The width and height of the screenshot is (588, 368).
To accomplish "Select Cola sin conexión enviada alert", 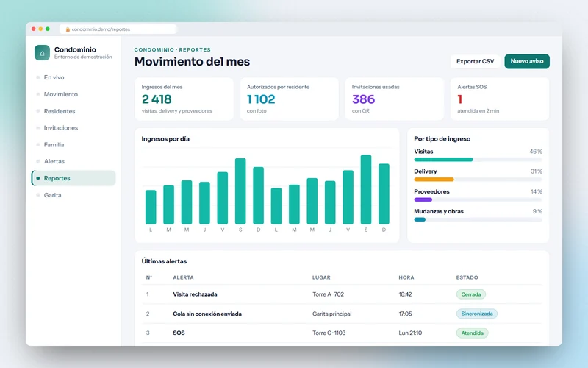I will (x=207, y=314).
